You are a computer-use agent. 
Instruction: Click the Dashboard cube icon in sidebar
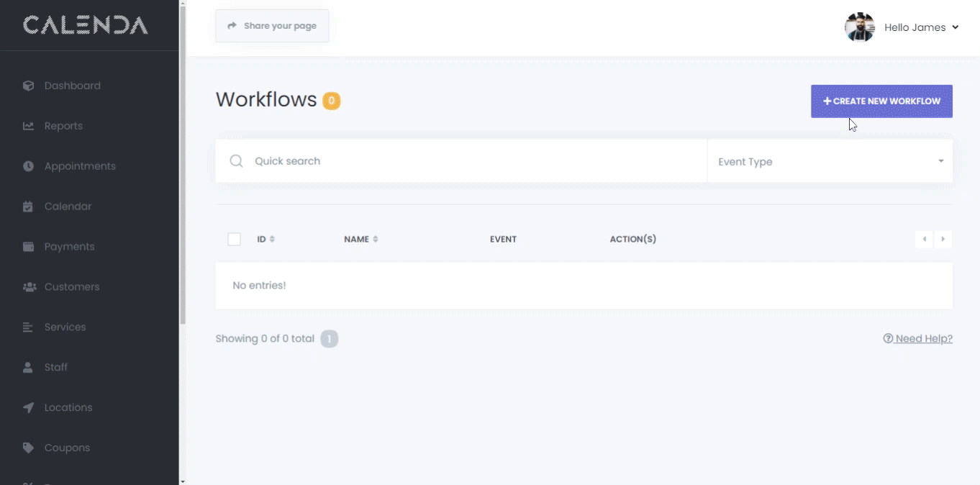click(x=28, y=86)
